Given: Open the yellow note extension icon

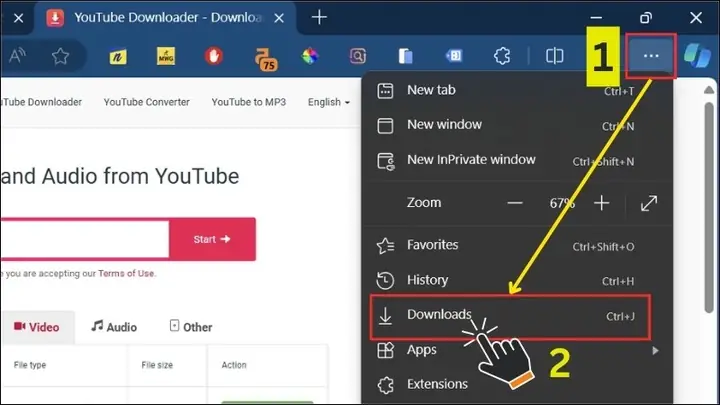Looking at the screenshot, I should click(118, 57).
